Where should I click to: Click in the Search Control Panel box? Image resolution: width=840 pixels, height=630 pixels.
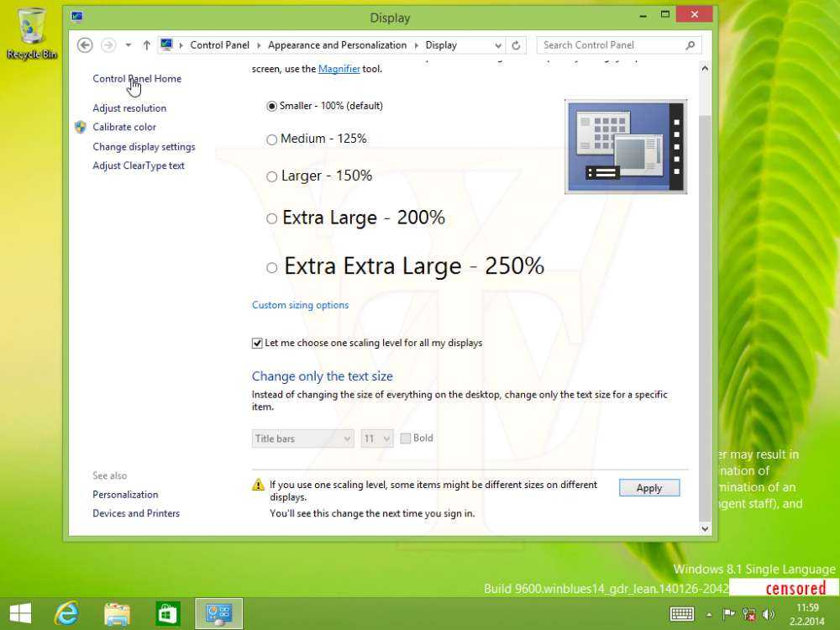(612, 45)
